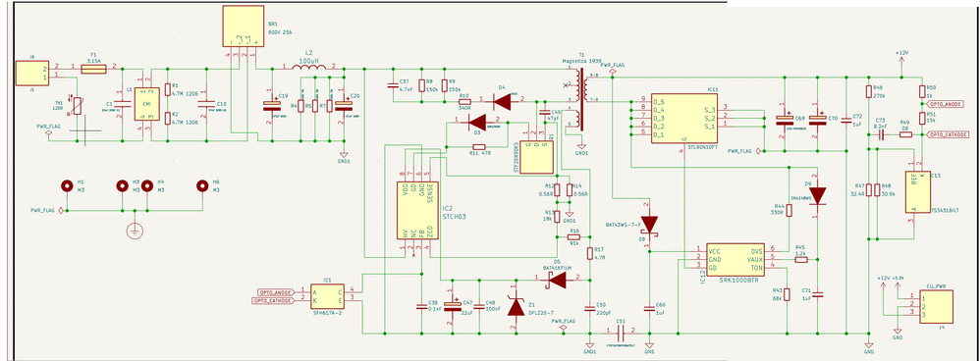Select the J1 input connector symbol

(x=31, y=73)
